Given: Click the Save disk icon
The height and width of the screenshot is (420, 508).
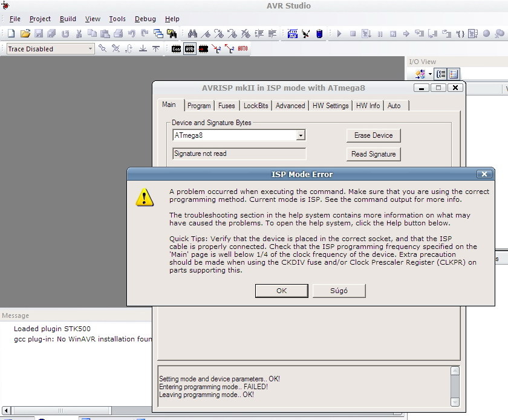Looking at the screenshot, I should [x=39, y=33].
